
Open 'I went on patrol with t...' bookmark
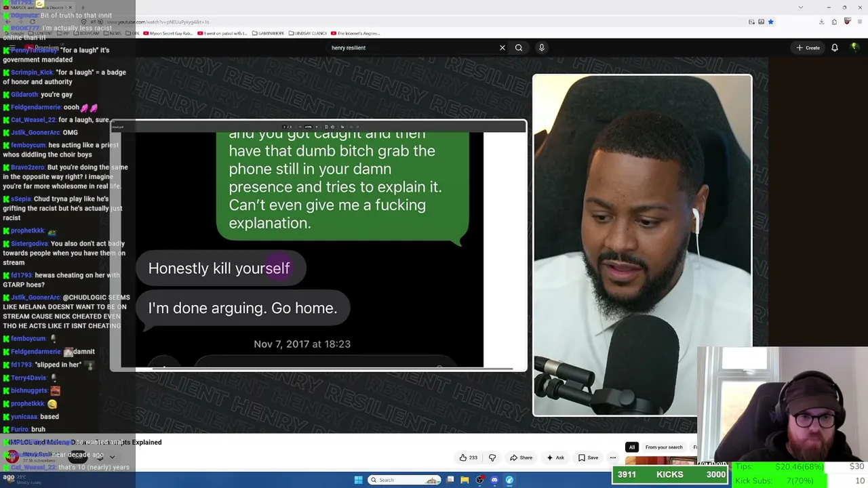[x=222, y=33]
